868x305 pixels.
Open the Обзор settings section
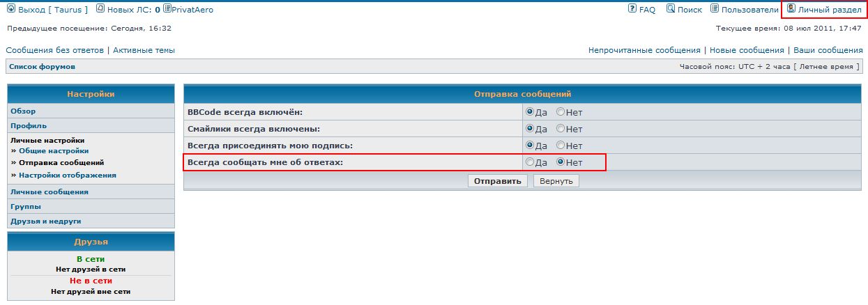click(23, 111)
